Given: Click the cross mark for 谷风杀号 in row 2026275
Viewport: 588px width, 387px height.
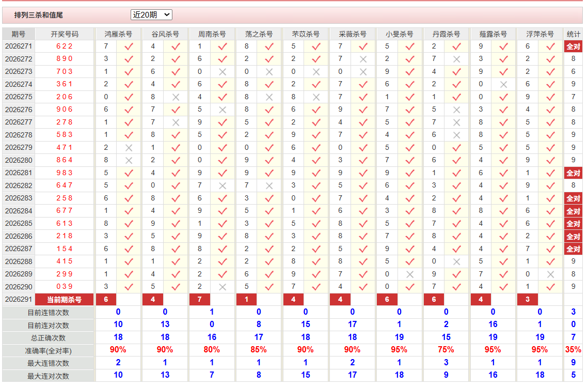Looking at the screenshot, I should point(176,97).
